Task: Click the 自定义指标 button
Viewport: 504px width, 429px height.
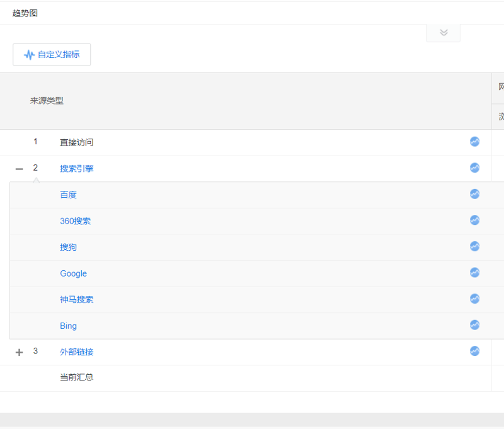Action: pyautogui.click(x=52, y=55)
